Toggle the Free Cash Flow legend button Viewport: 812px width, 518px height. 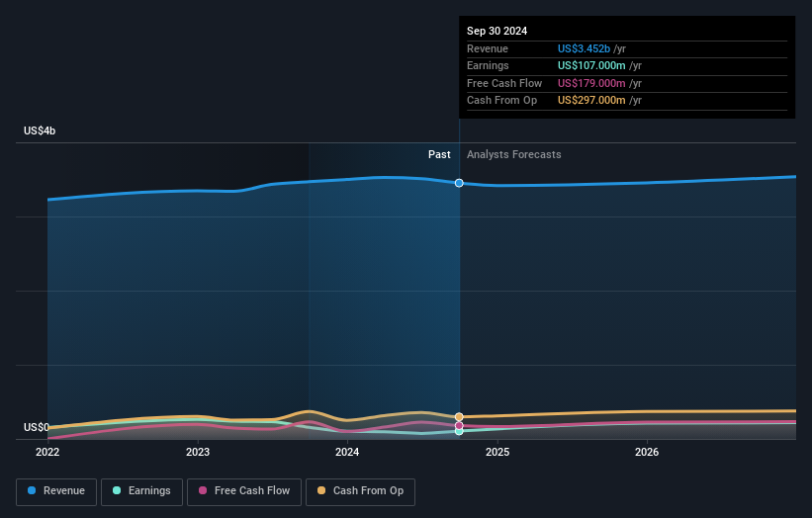[244, 491]
